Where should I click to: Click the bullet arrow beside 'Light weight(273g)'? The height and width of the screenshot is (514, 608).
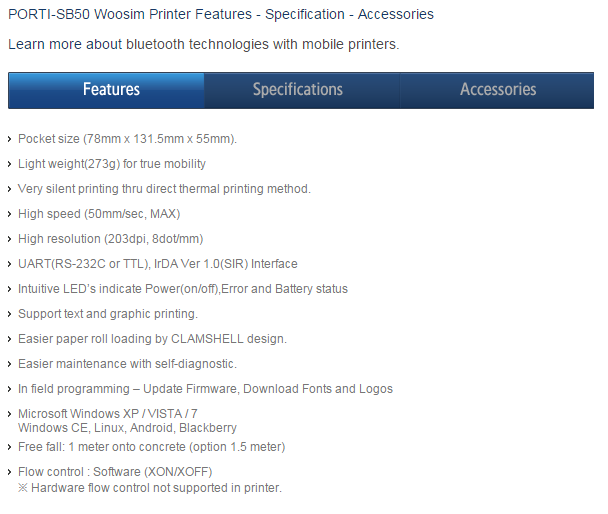10,164
